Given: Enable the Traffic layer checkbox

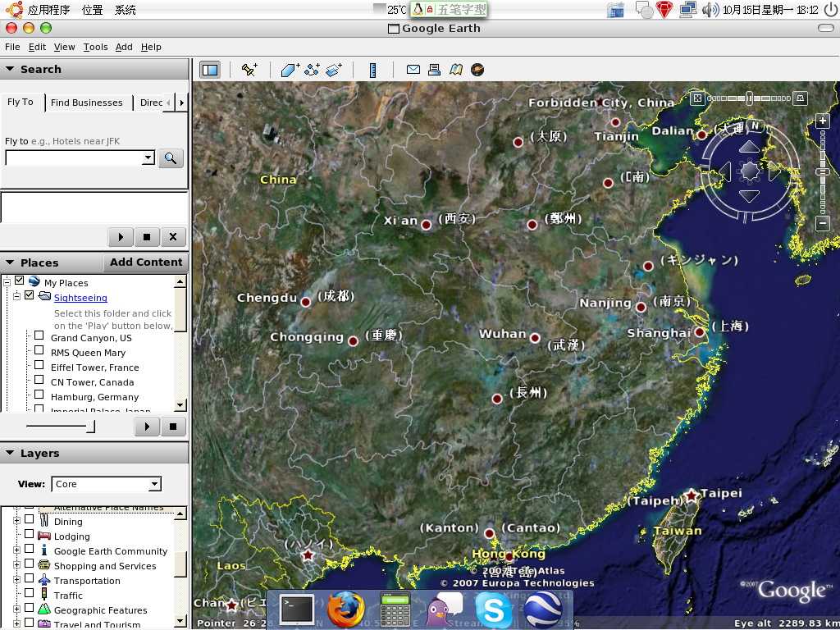Looking at the screenshot, I should pyautogui.click(x=30, y=593).
